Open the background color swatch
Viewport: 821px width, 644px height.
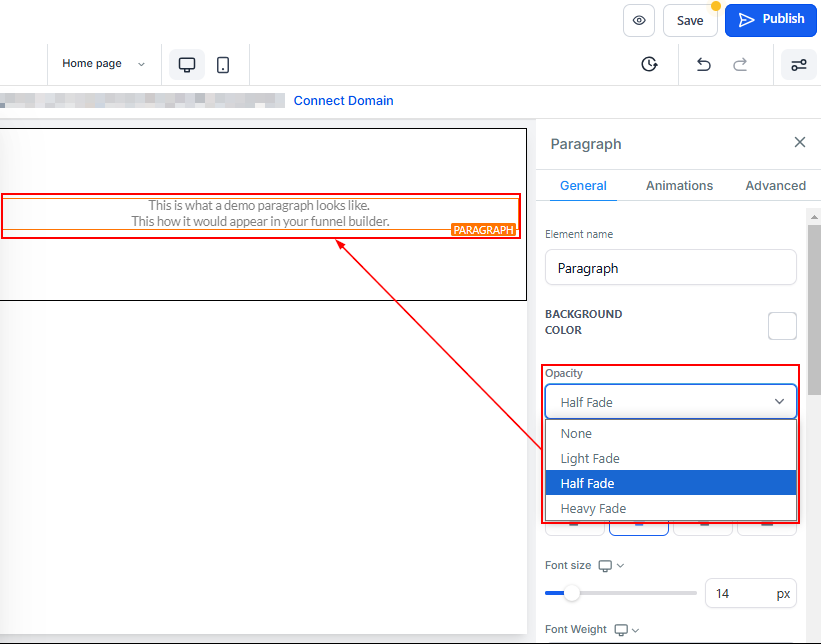781,326
